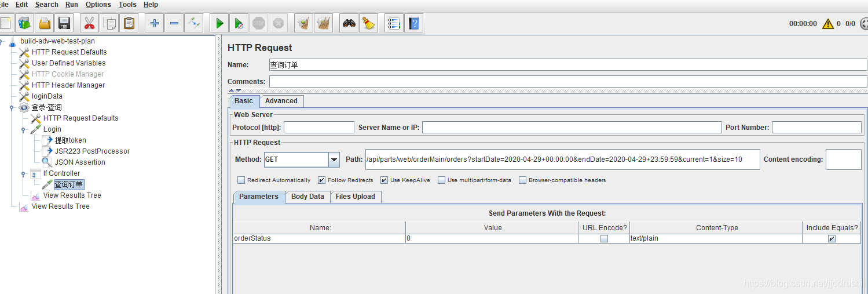
Task: Select the loginData tree node
Action: pos(47,96)
